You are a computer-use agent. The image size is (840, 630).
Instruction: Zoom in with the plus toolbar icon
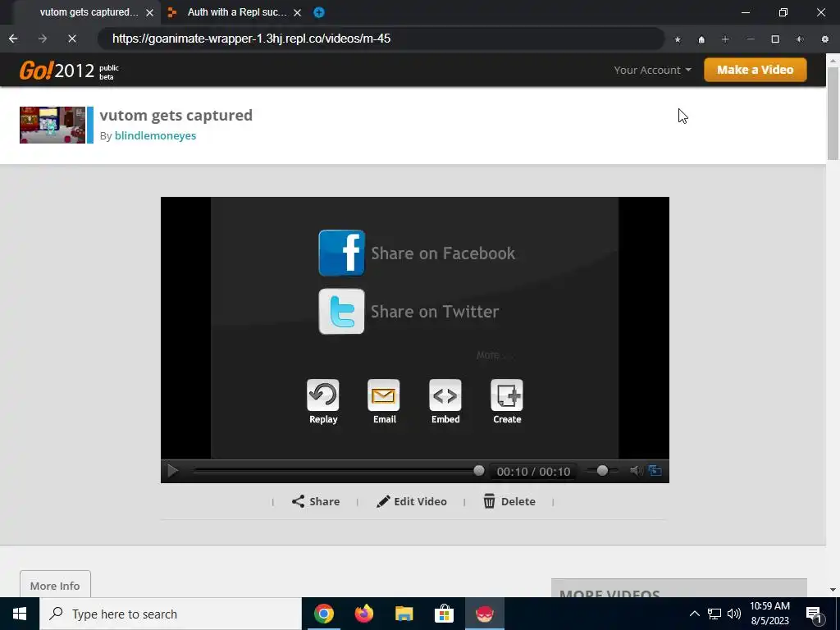click(x=725, y=39)
